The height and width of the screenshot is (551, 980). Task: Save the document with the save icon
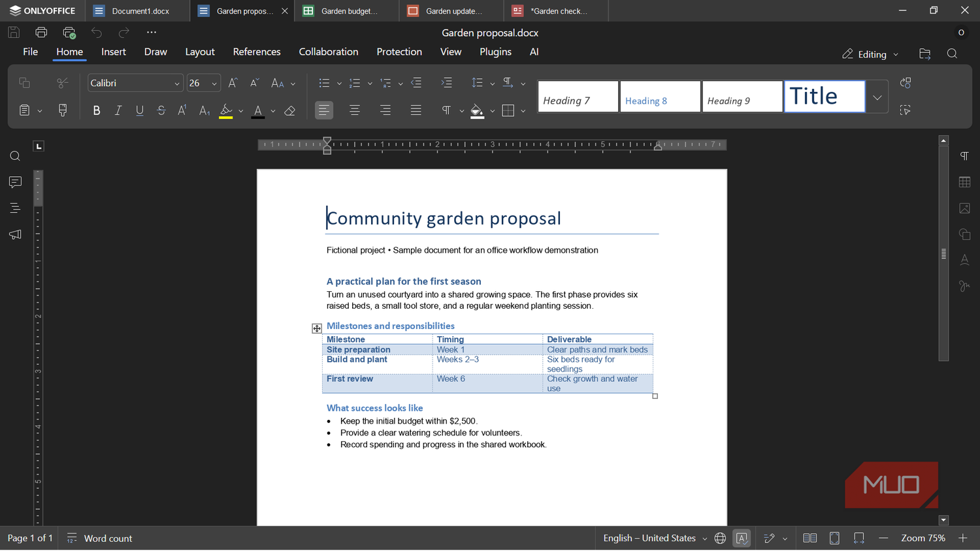click(x=14, y=33)
